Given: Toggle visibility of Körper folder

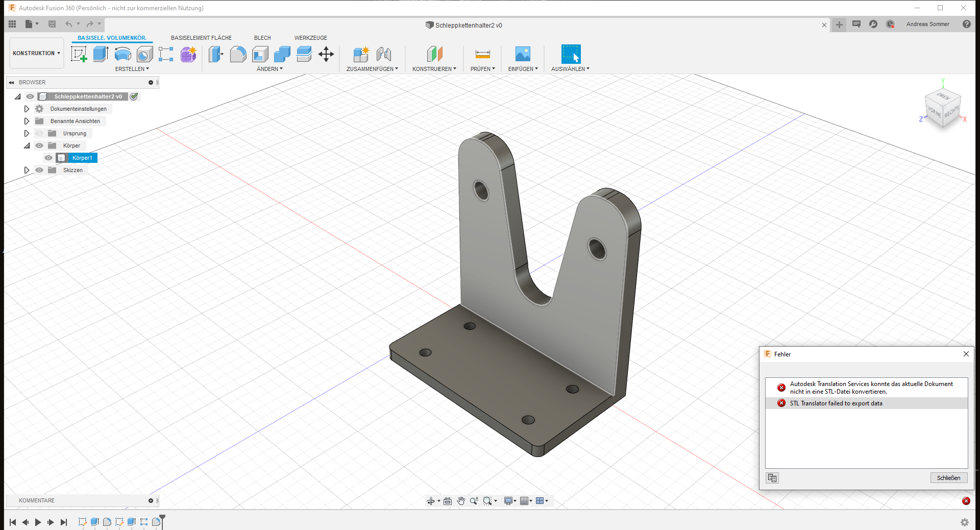Looking at the screenshot, I should [x=39, y=146].
